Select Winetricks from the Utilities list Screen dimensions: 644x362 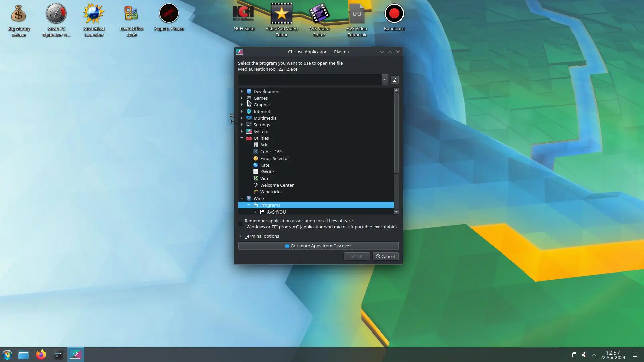(271, 192)
